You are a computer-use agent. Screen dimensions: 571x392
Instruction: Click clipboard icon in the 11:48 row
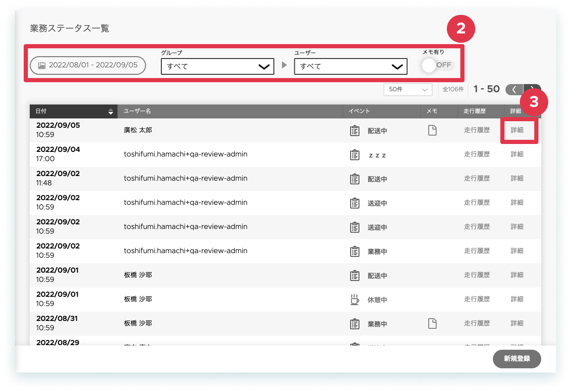[x=355, y=179]
